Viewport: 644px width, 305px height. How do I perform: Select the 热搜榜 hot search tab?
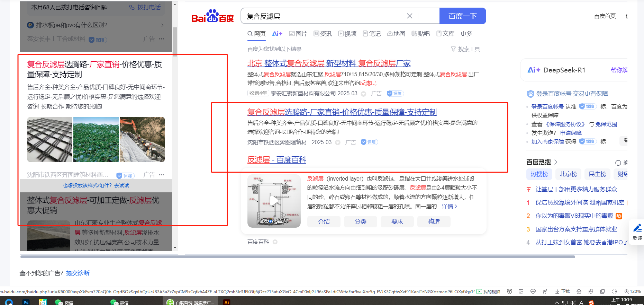click(539, 174)
